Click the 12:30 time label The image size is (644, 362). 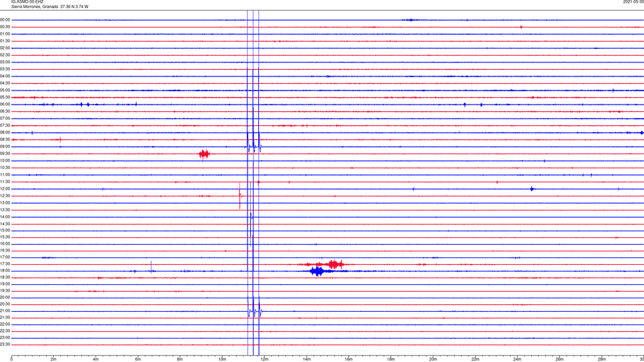[x=5, y=196]
